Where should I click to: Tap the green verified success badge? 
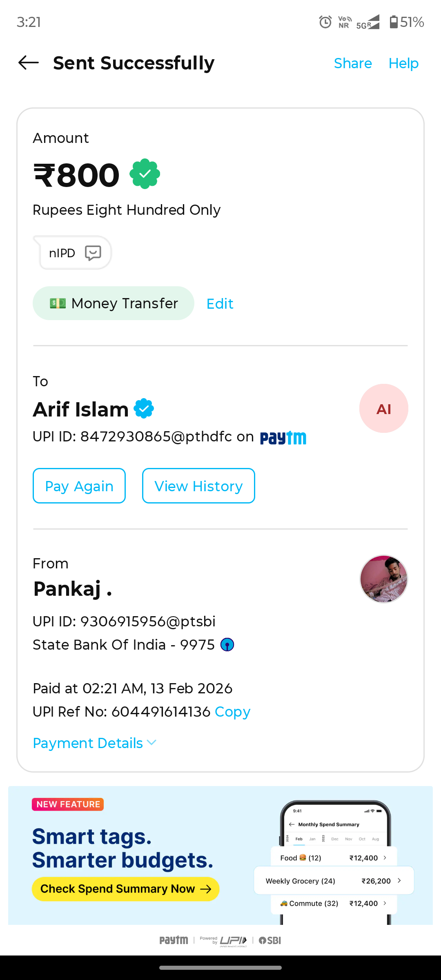pos(145,174)
